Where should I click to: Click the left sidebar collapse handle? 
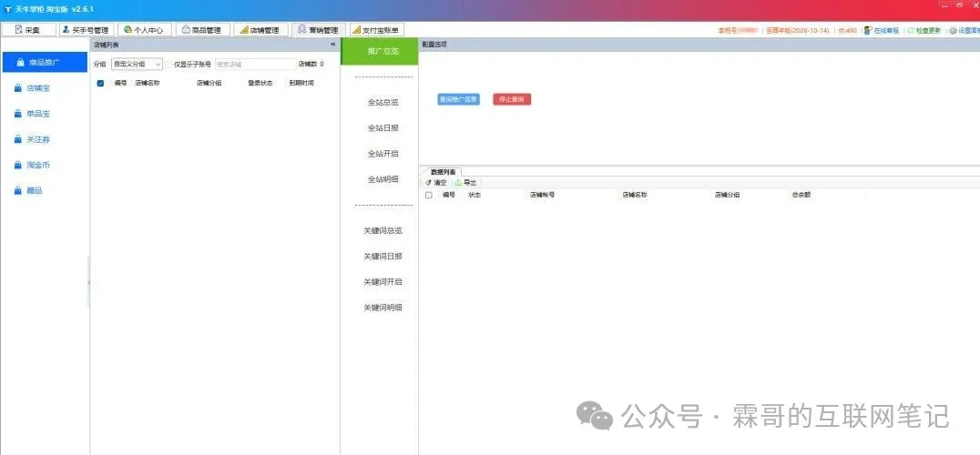88,282
